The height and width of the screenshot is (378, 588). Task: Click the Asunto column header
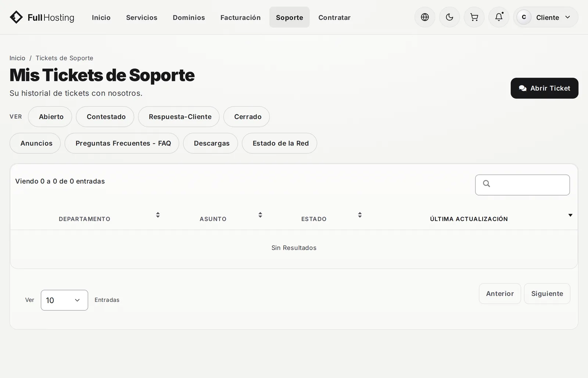pyautogui.click(x=213, y=219)
